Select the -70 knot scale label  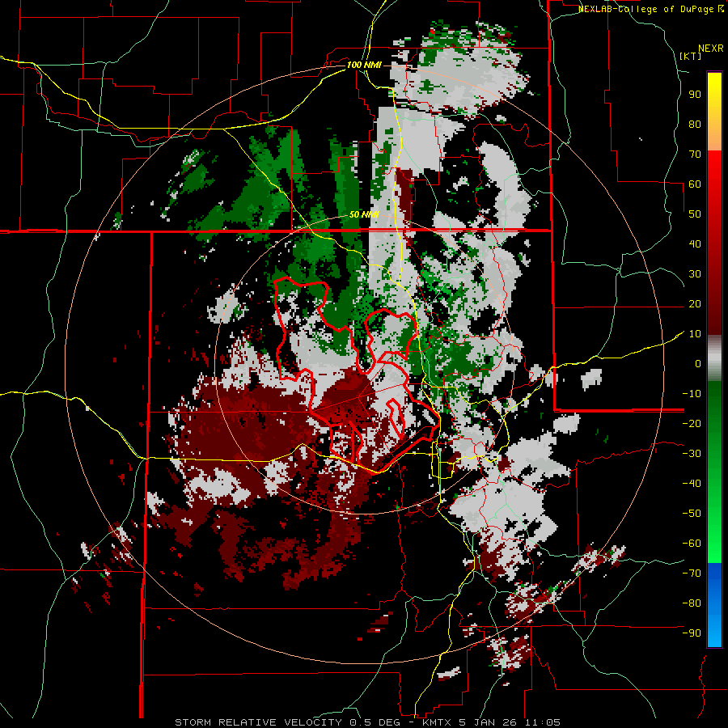pos(692,574)
